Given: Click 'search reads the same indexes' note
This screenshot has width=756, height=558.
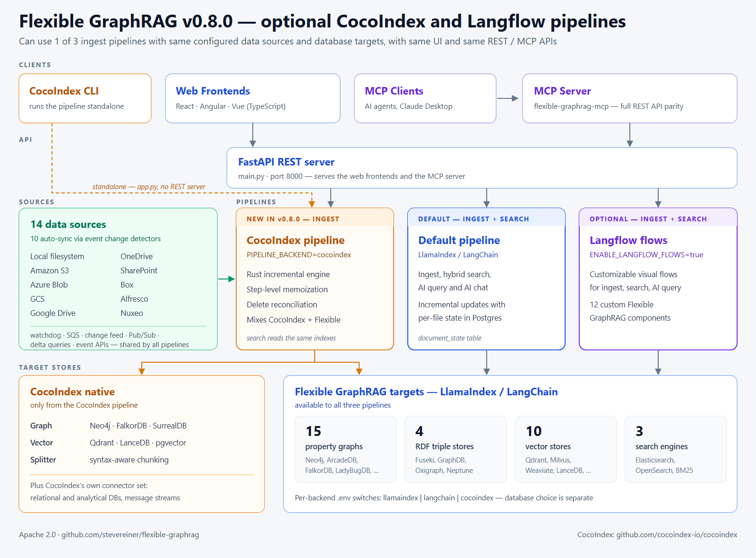Looking at the screenshot, I should (x=291, y=338).
